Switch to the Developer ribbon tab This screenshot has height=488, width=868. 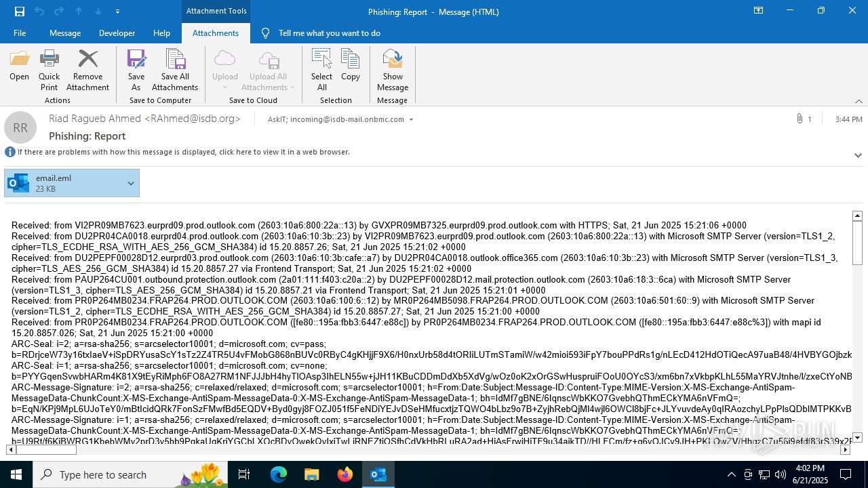click(117, 33)
